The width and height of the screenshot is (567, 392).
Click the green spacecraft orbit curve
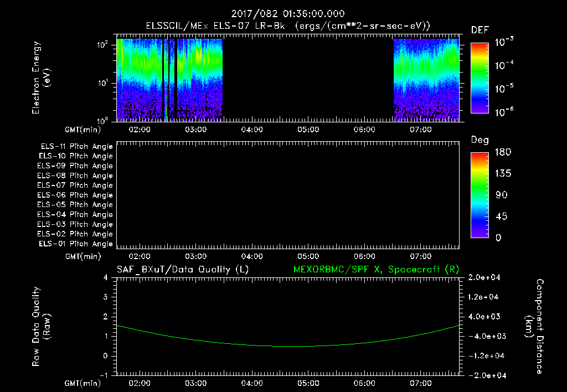288,346
